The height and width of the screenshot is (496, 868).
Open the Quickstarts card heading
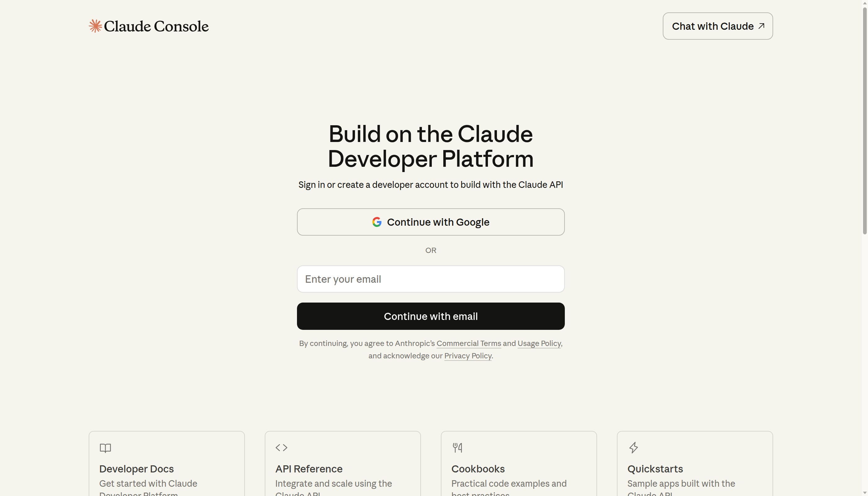(655, 469)
